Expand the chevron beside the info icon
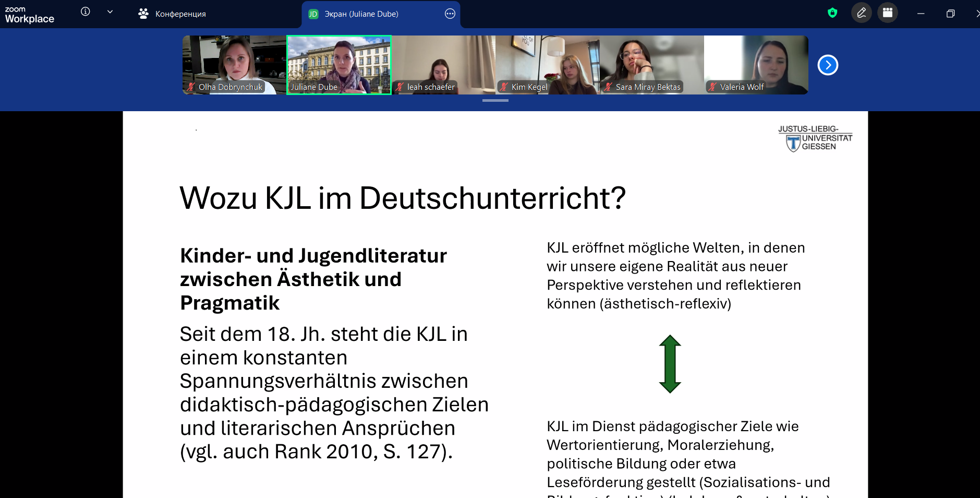This screenshot has width=980, height=498. tap(110, 11)
